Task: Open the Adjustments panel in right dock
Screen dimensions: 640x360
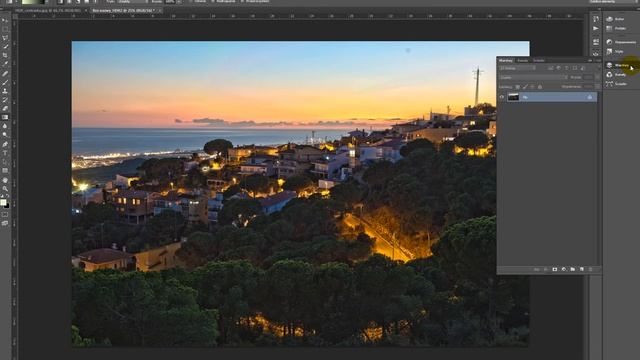Action: pos(620,42)
